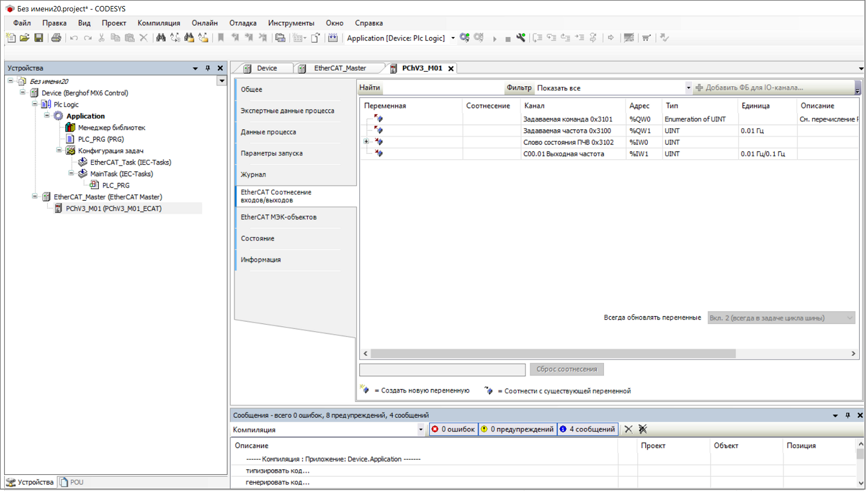This screenshot has width=868, height=491.
Task: Click the Cut scissors icon
Action: tap(101, 38)
